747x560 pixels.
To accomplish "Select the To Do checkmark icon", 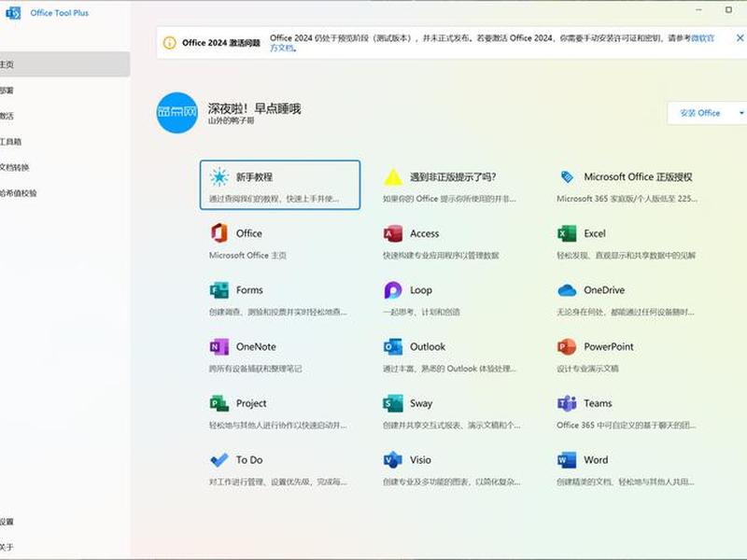I will tap(219, 460).
